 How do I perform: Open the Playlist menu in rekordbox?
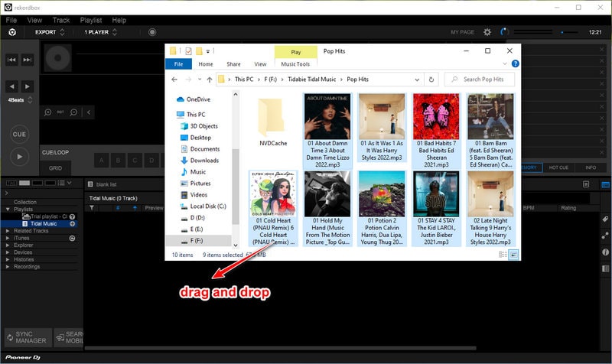coord(91,21)
